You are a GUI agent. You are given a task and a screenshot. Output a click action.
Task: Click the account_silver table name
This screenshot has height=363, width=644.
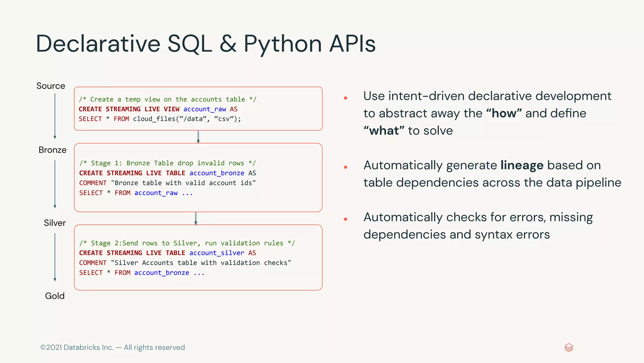click(x=217, y=253)
